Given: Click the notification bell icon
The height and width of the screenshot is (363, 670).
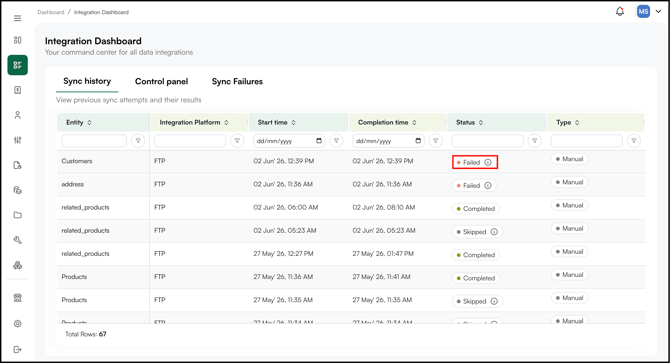Looking at the screenshot, I should click(x=620, y=12).
